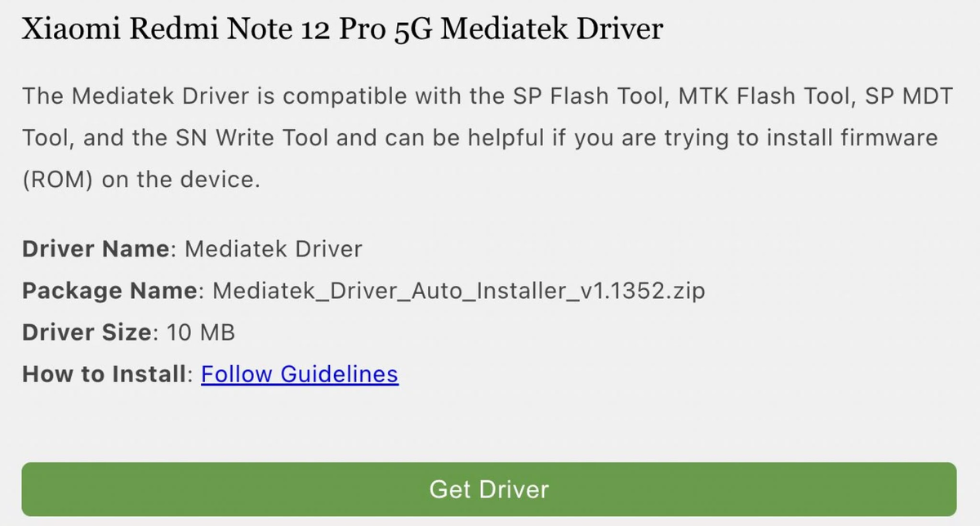Click the Mediatek_Driver_Auto_Installer_v1.1352.zip file name
The height and width of the screenshot is (526, 980).
pos(458,291)
